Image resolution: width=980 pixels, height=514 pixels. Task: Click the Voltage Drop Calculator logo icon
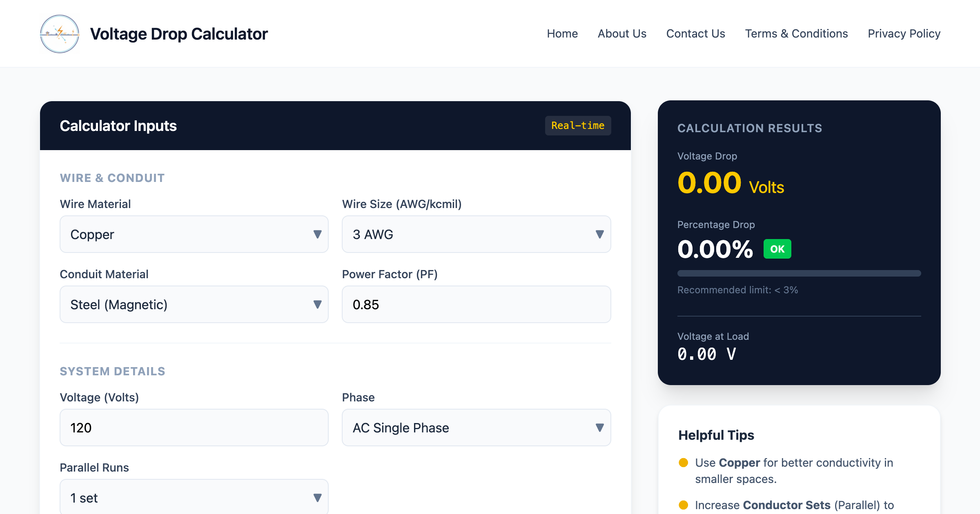(60, 33)
